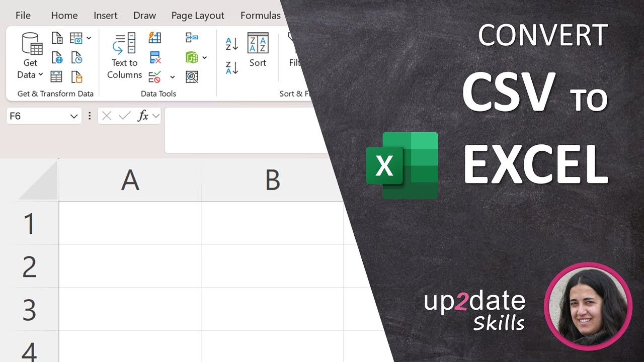The image size is (644, 362).
Task: Select cell A3
Action: (x=130, y=309)
